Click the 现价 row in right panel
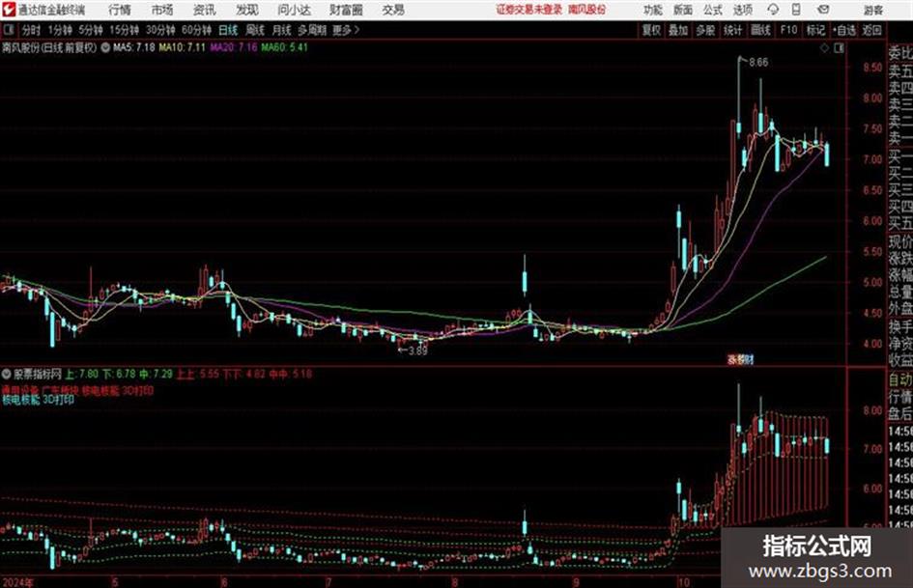The width and height of the screenshot is (913, 588). point(900,241)
